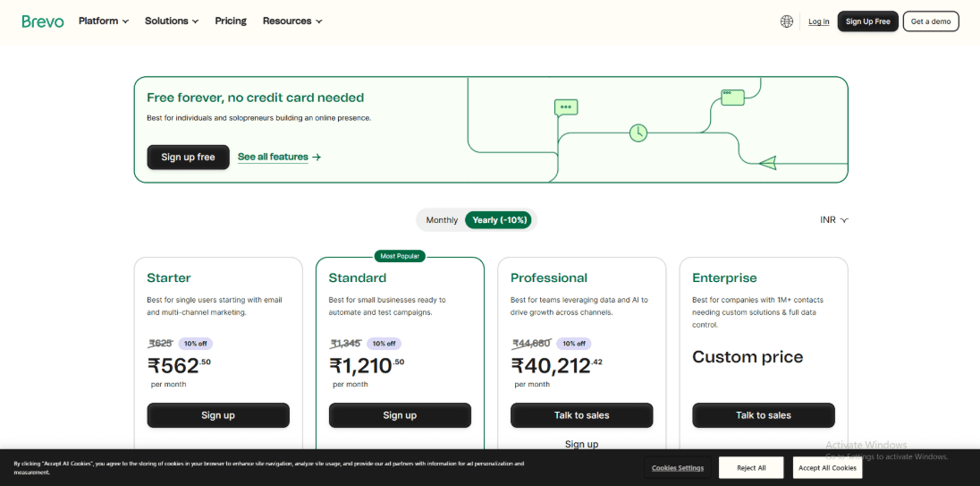Click the Starter plan heading
Image resolution: width=980 pixels, height=486 pixels.
(169, 277)
